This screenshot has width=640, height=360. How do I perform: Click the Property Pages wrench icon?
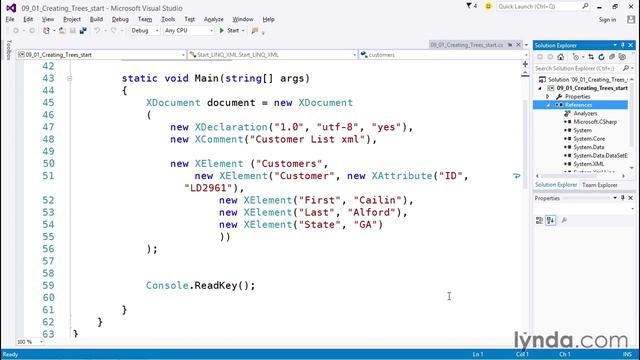[x=564, y=220]
